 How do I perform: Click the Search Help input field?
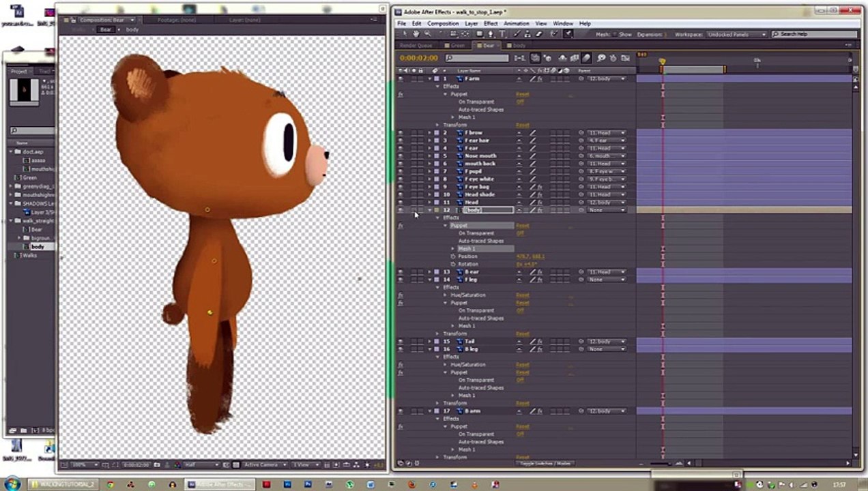[x=815, y=34]
